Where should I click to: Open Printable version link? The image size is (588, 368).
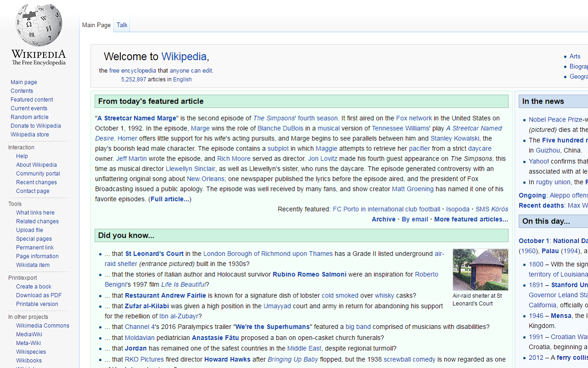point(37,305)
